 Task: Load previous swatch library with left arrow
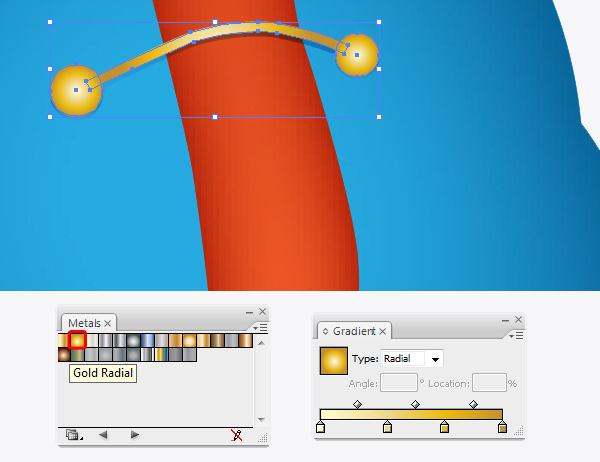103,435
